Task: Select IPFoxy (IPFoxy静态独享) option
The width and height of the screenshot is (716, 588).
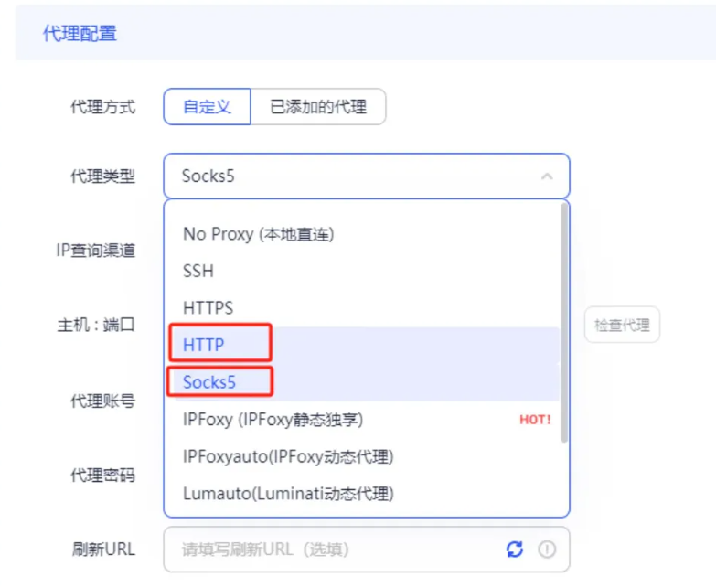Action: pyautogui.click(x=273, y=420)
